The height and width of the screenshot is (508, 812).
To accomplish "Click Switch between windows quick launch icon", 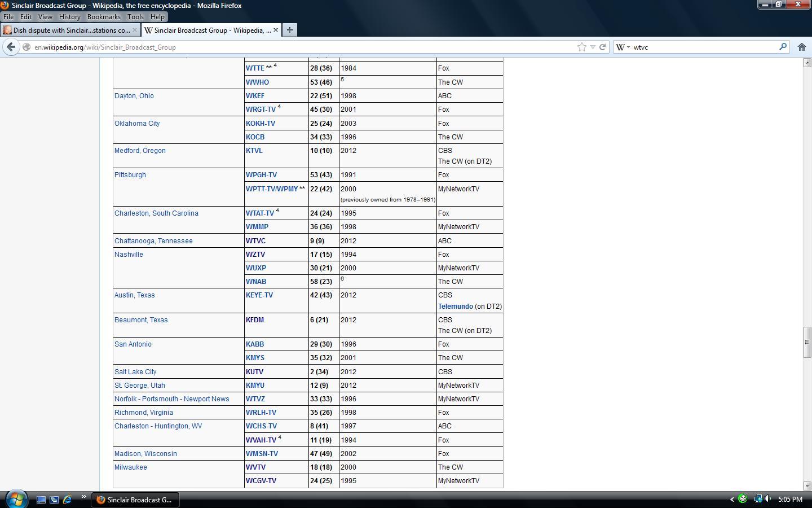I will coord(54,500).
